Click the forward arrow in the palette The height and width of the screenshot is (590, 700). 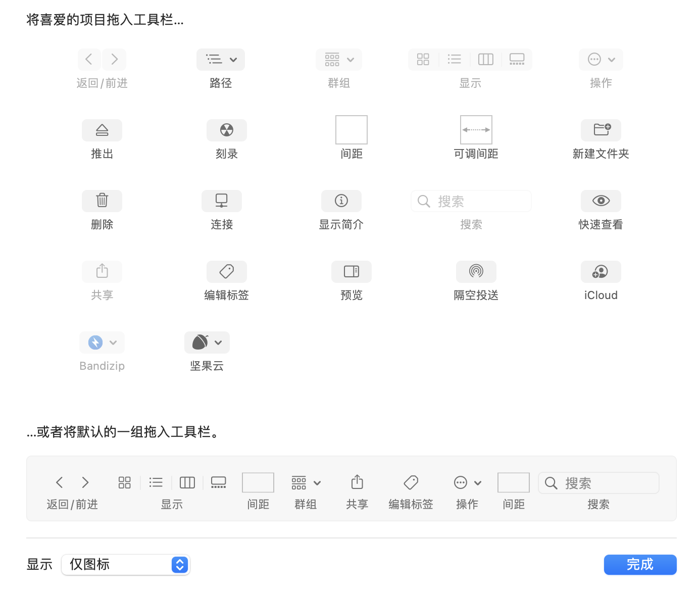point(114,60)
